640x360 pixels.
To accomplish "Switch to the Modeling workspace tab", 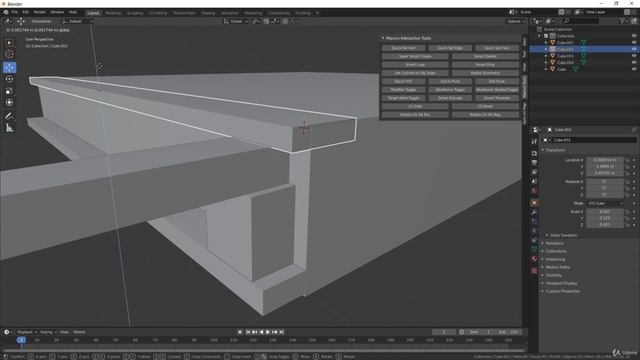I will [113, 13].
